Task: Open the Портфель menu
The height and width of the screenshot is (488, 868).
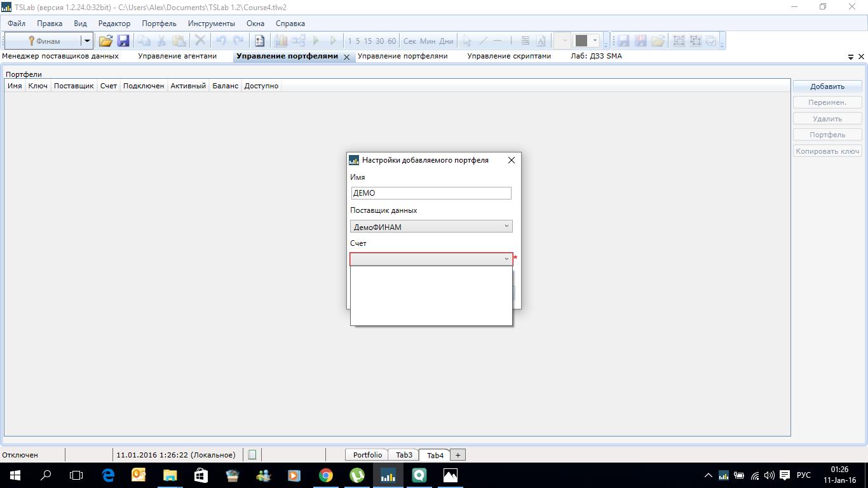Action: [159, 24]
